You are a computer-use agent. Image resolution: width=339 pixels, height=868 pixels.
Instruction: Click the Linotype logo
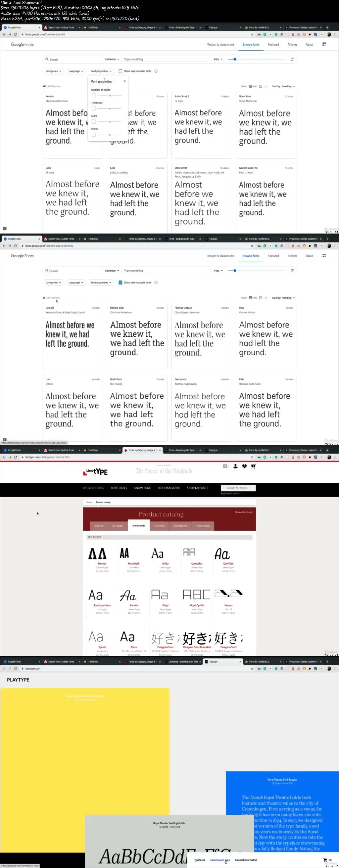[x=95, y=471]
